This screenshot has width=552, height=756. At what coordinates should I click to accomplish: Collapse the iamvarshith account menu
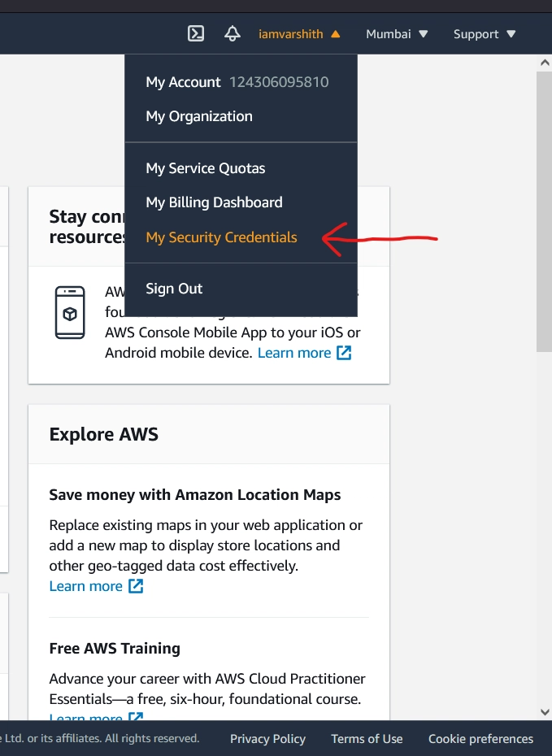pyautogui.click(x=299, y=34)
